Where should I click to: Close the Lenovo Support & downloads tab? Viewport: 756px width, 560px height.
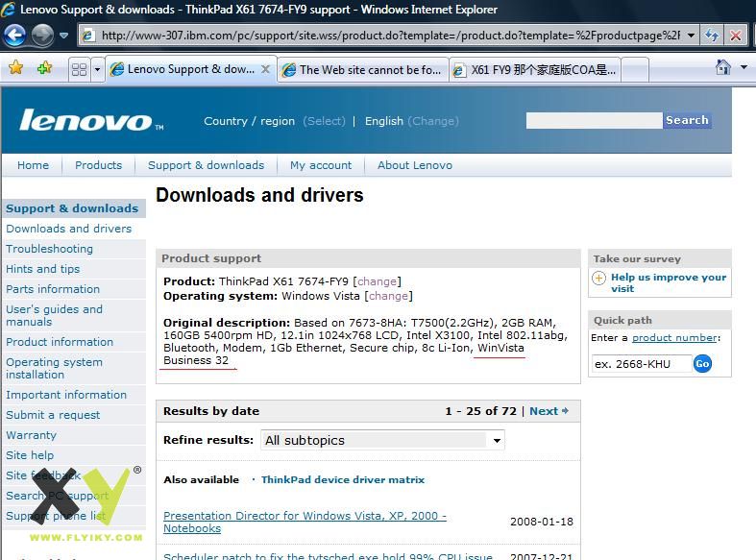coord(265,69)
